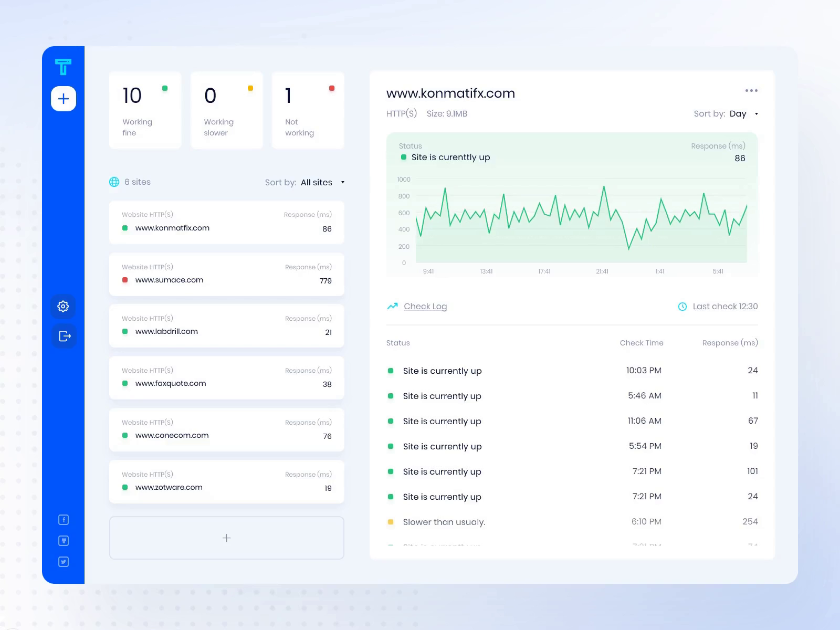This screenshot has width=840, height=630.
Task: Click the logout icon in sidebar
Action: 64,336
